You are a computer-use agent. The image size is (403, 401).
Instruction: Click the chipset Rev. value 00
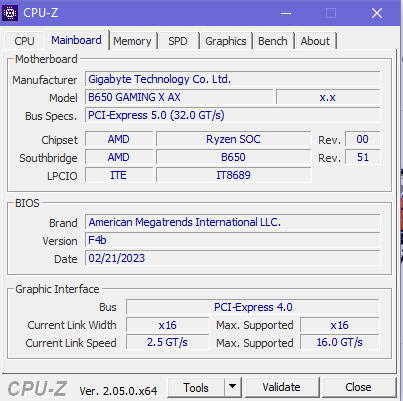(362, 139)
